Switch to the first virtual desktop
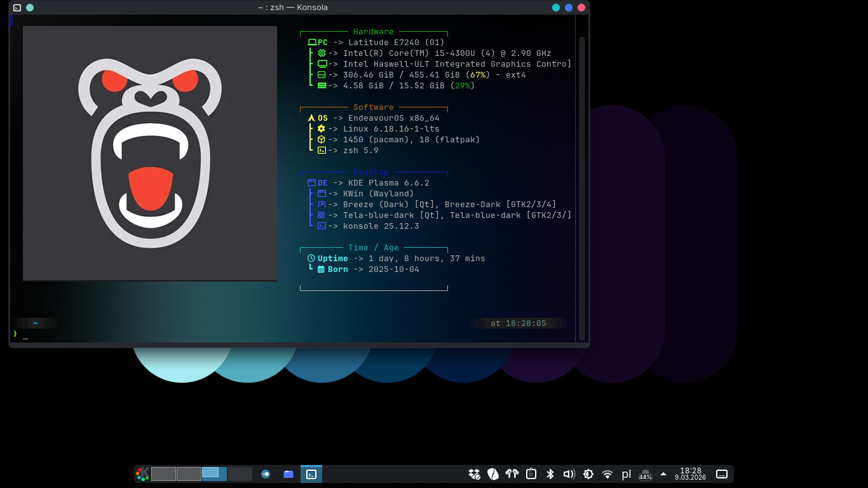 coord(163,474)
